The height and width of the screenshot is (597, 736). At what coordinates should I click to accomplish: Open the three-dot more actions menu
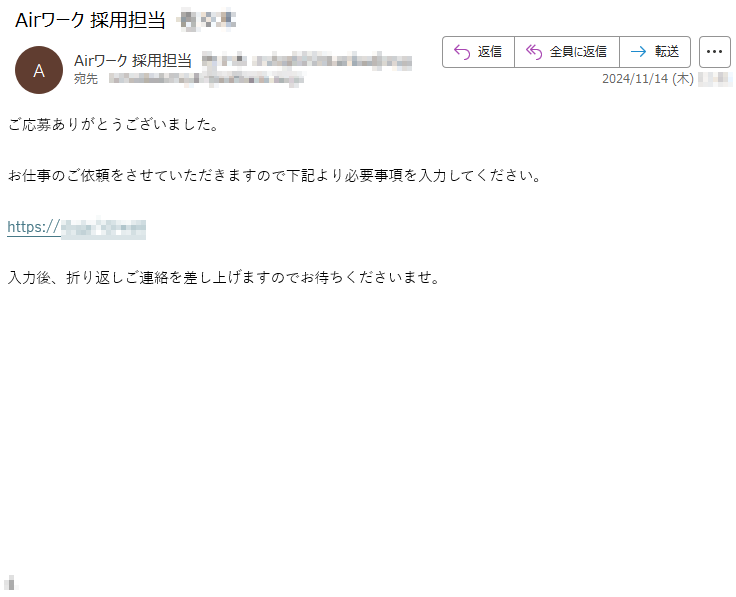tap(714, 52)
